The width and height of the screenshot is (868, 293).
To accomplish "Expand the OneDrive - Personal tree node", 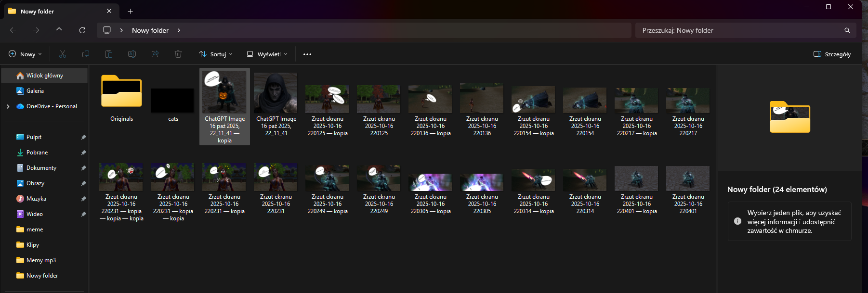I will 8,106.
